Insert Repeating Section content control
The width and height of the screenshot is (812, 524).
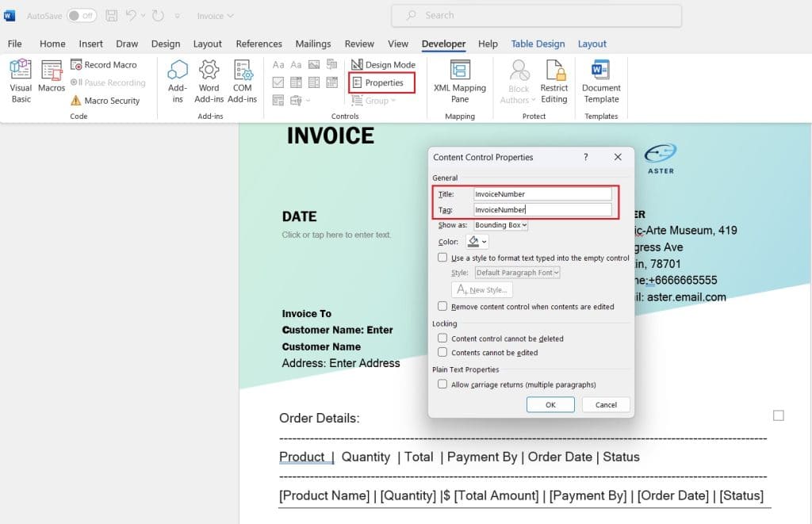[278, 101]
